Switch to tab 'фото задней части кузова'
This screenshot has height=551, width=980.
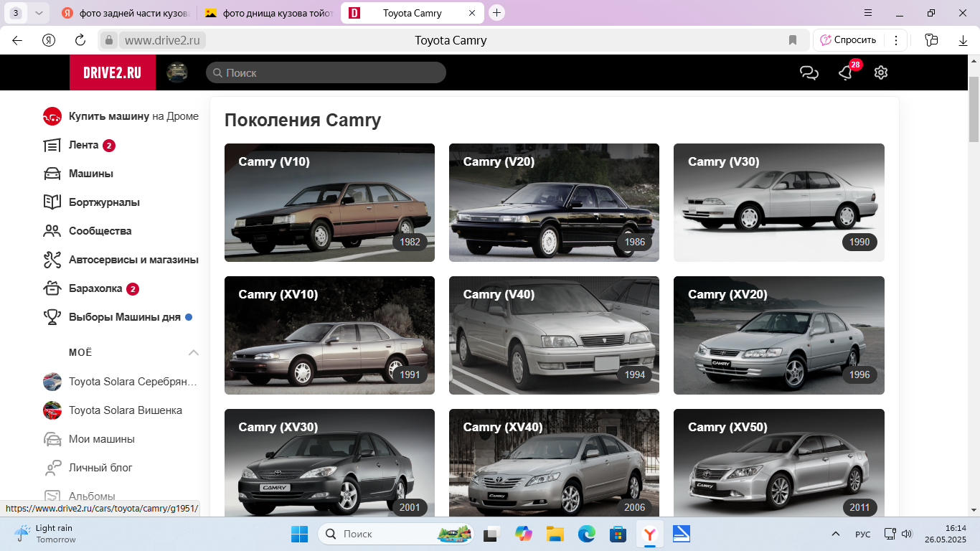(125, 13)
